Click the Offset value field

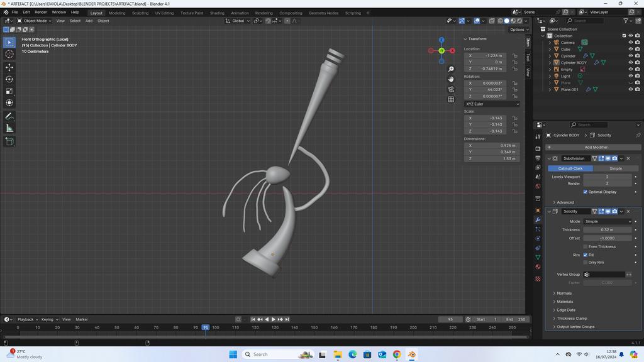pos(608,238)
